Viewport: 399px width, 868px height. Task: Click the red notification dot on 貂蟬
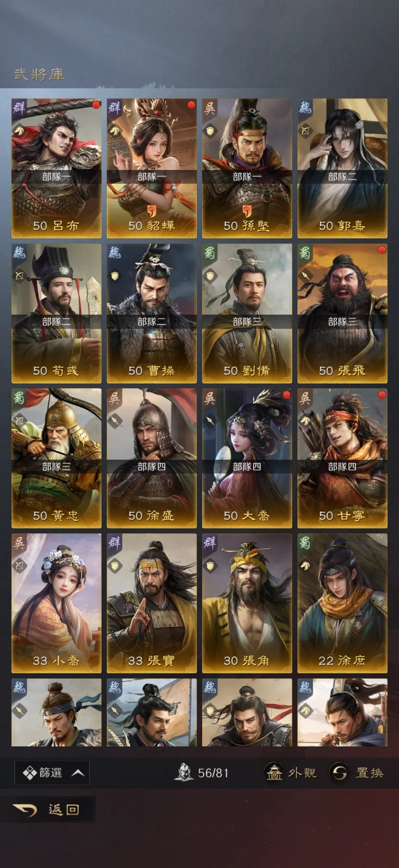(191, 105)
